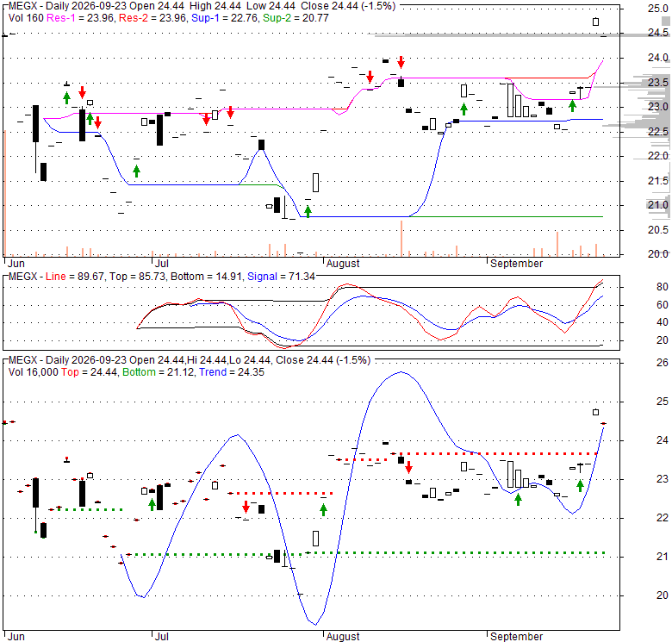Screen dimensions: 672x642
Task: Select the red Res-2 legend label
Action: [x=134, y=18]
